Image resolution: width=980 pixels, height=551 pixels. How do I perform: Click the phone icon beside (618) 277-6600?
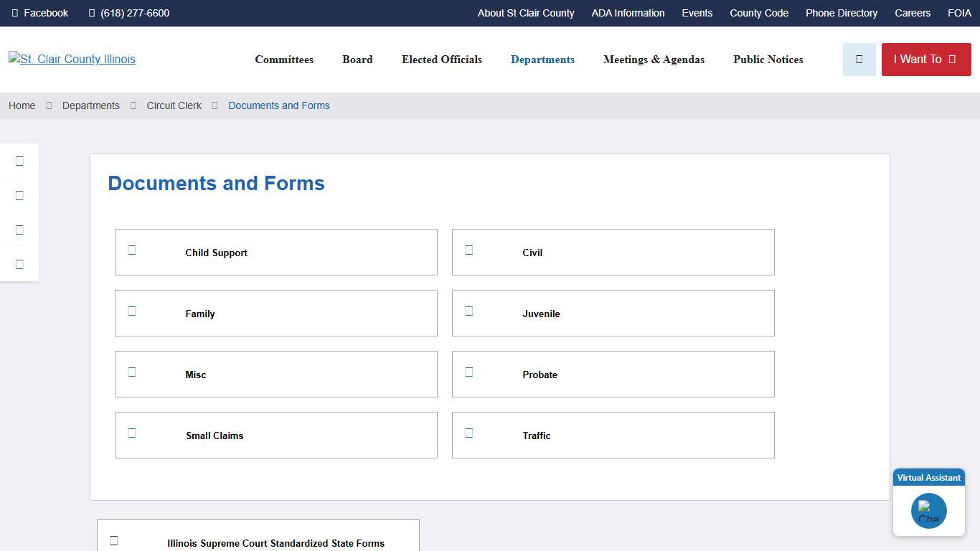91,12
